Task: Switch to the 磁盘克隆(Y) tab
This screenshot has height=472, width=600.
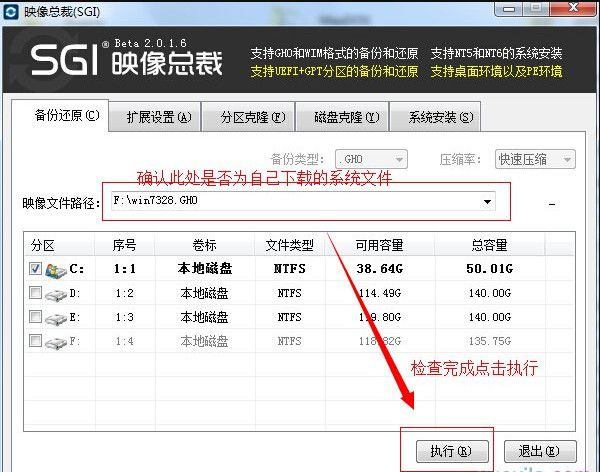Action: [x=342, y=117]
